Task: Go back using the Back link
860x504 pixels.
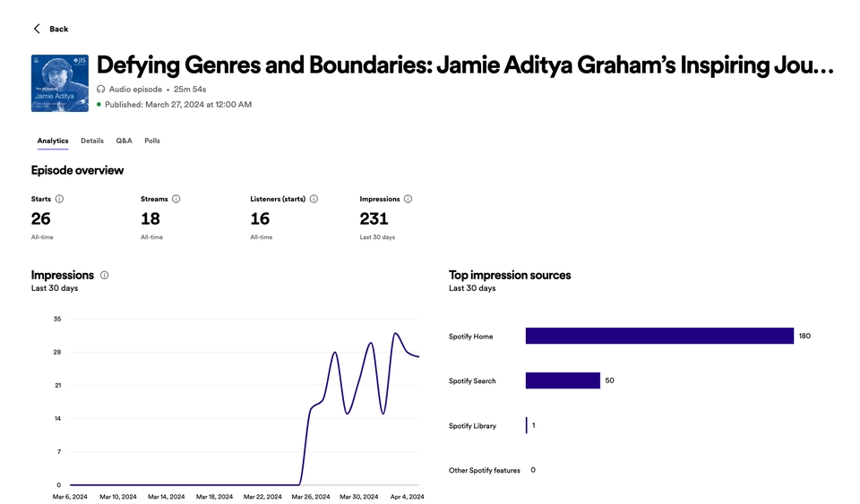Action: click(x=58, y=29)
